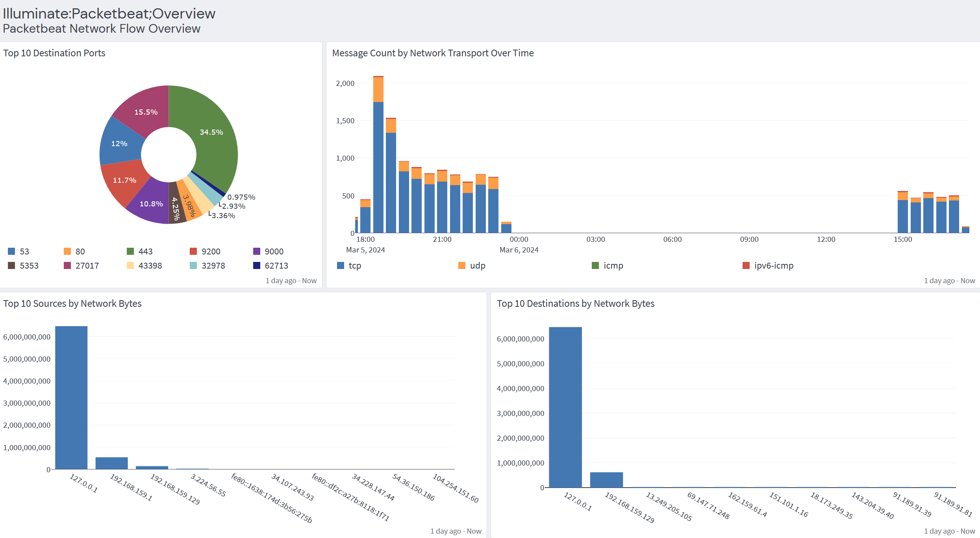Click the Mar 6, 2024 date label
This screenshot has height=538, width=980.
pos(519,250)
